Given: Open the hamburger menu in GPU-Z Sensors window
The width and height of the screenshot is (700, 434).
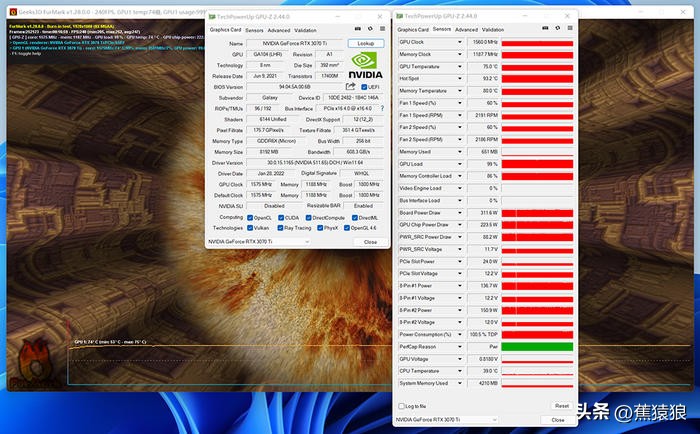Looking at the screenshot, I should (570, 28).
